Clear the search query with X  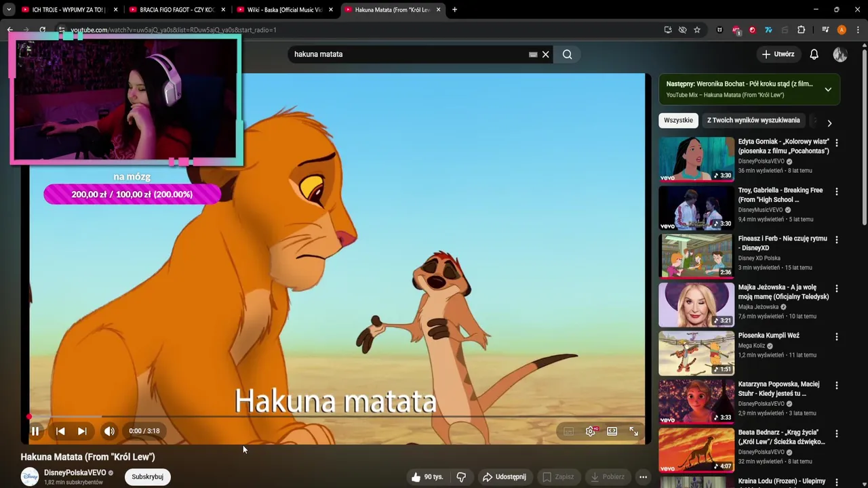pos(545,54)
